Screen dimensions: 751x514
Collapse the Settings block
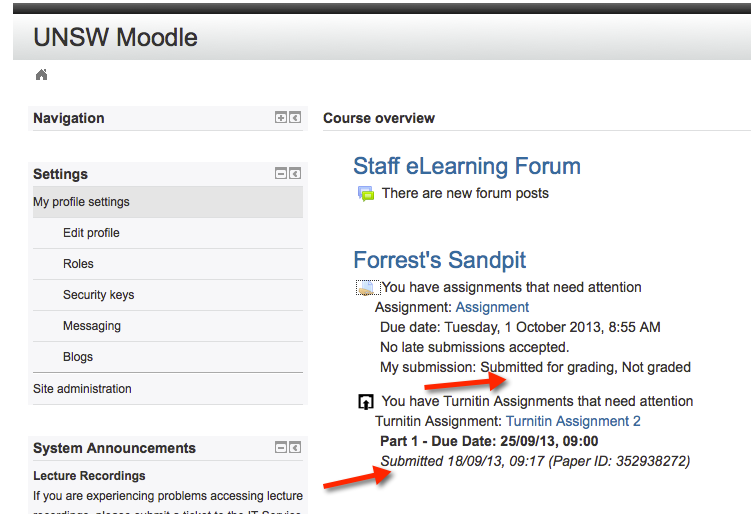pyautogui.click(x=281, y=173)
